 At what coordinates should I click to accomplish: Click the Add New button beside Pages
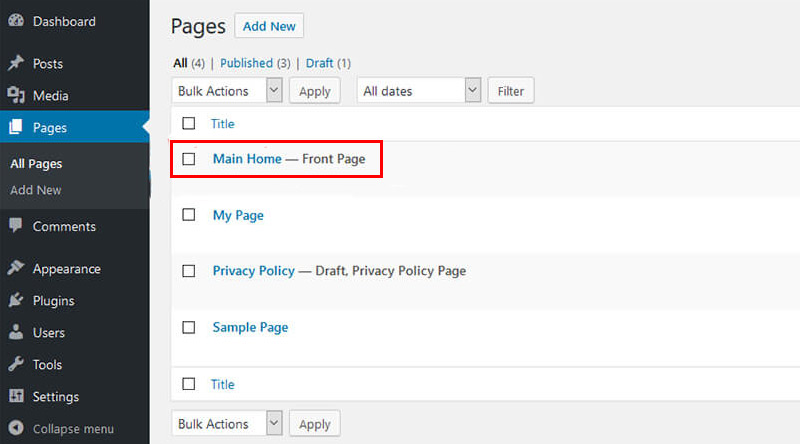pos(269,26)
